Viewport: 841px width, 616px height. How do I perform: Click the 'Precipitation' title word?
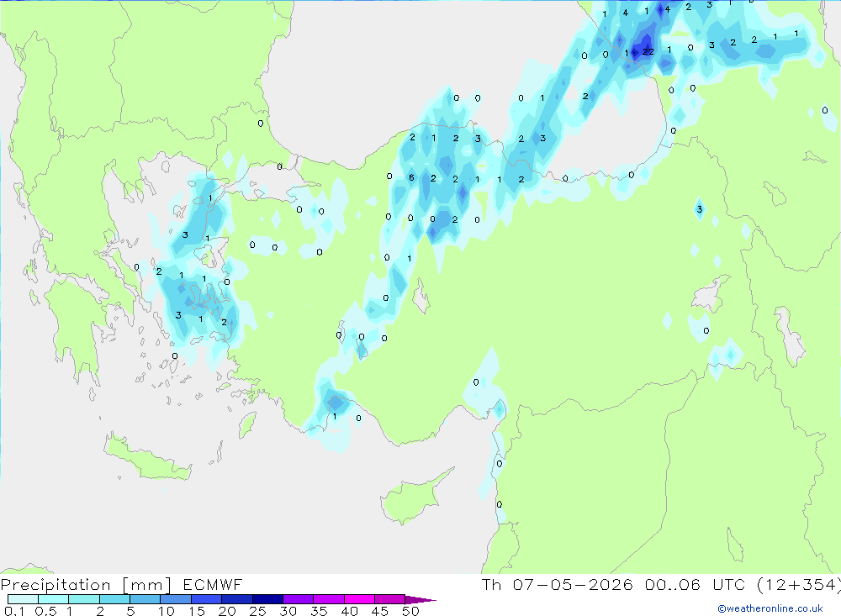pyautogui.click(x=56, y=584)
